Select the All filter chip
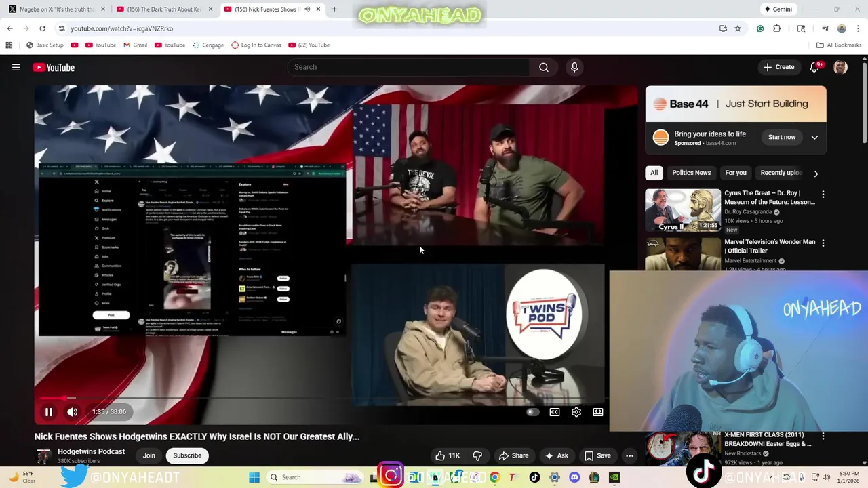 [654, 173]
